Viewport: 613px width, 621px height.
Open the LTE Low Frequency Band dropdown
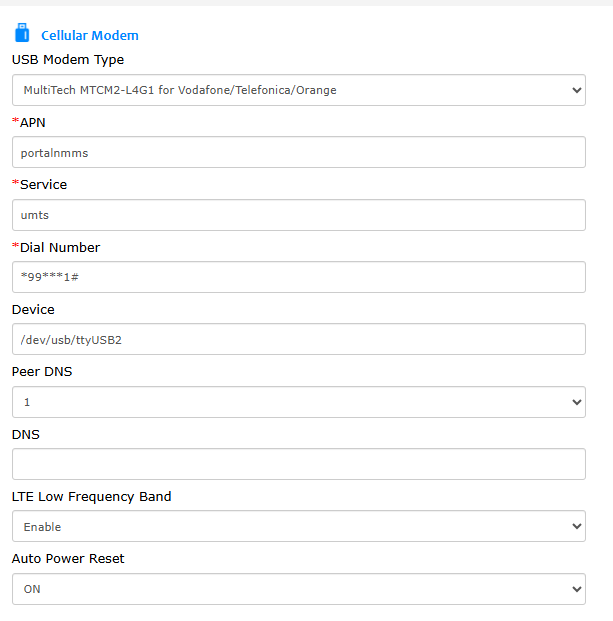click(x=299, y=526)
